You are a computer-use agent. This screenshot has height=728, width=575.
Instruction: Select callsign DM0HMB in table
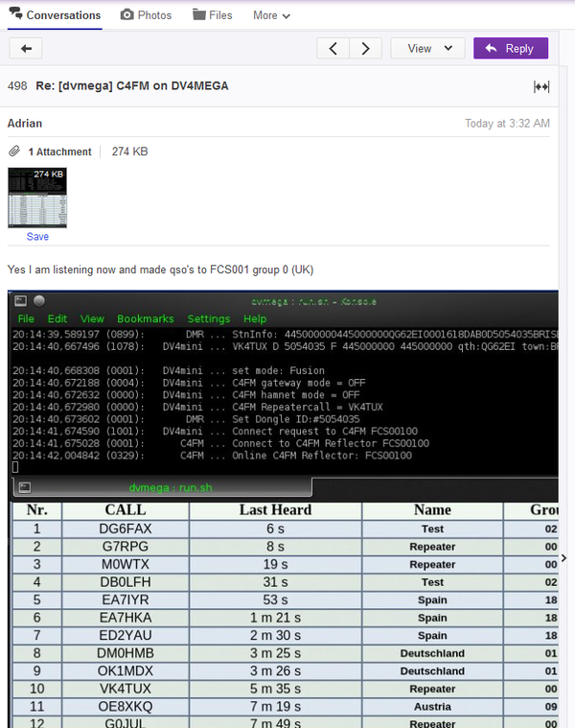coord(126,653)
